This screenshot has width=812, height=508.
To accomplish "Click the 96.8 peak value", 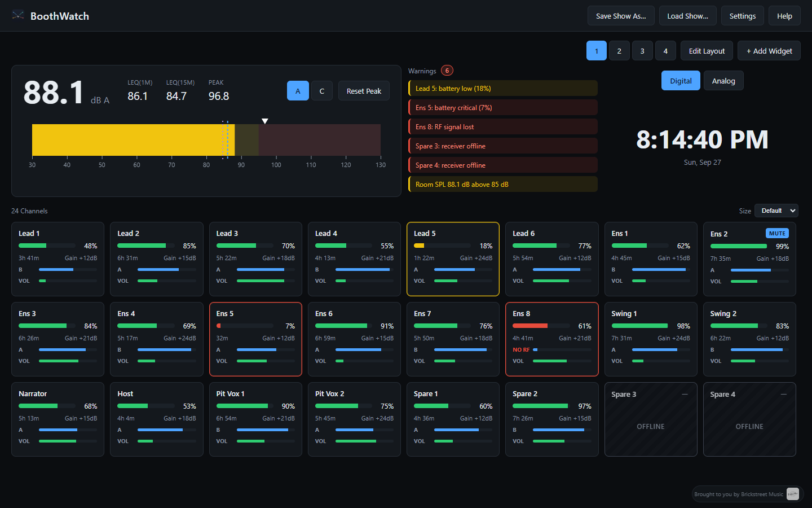I will coord(219,96).
